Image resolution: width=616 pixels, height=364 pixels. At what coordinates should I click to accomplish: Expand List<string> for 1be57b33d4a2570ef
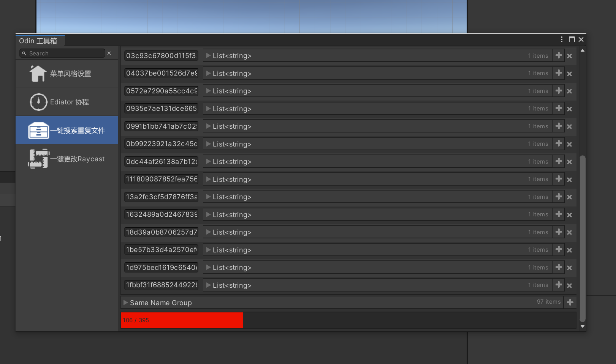point(208,250)
